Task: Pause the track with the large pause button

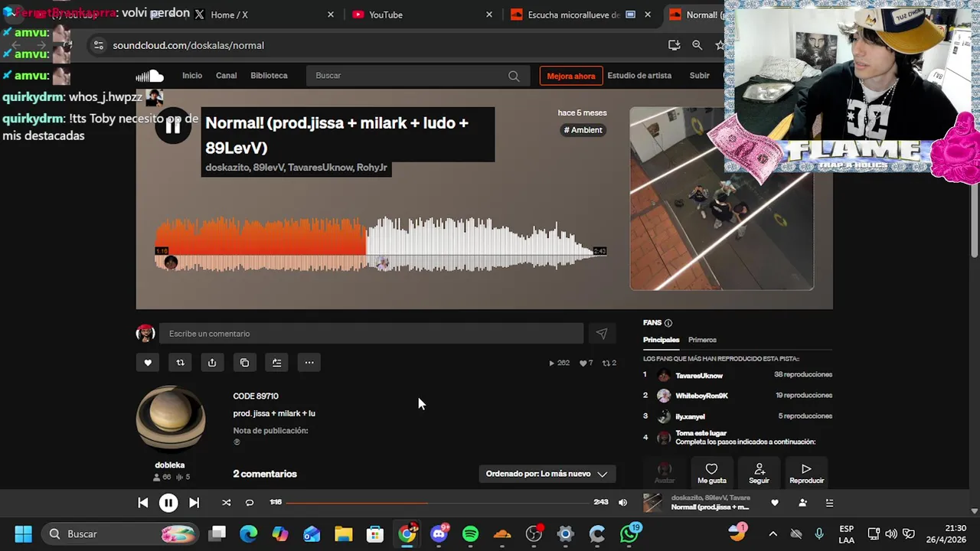Action: tap(173, 126)
